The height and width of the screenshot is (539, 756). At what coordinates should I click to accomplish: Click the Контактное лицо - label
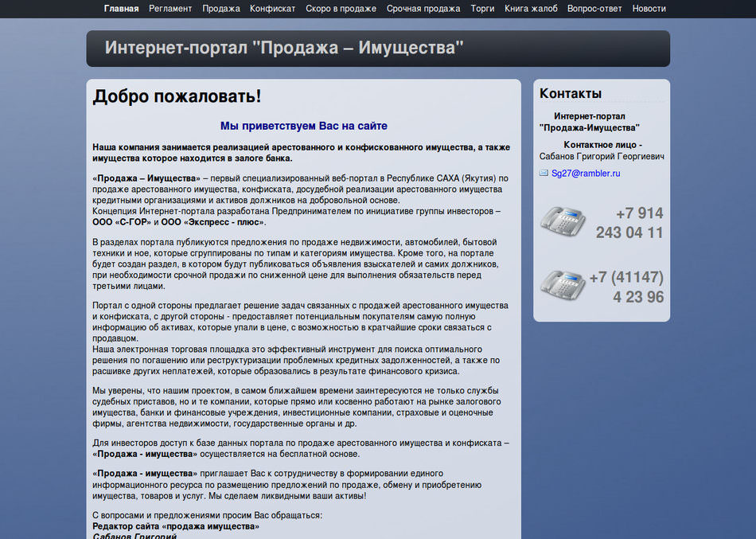pyautogui.click(x=602, y=145)
